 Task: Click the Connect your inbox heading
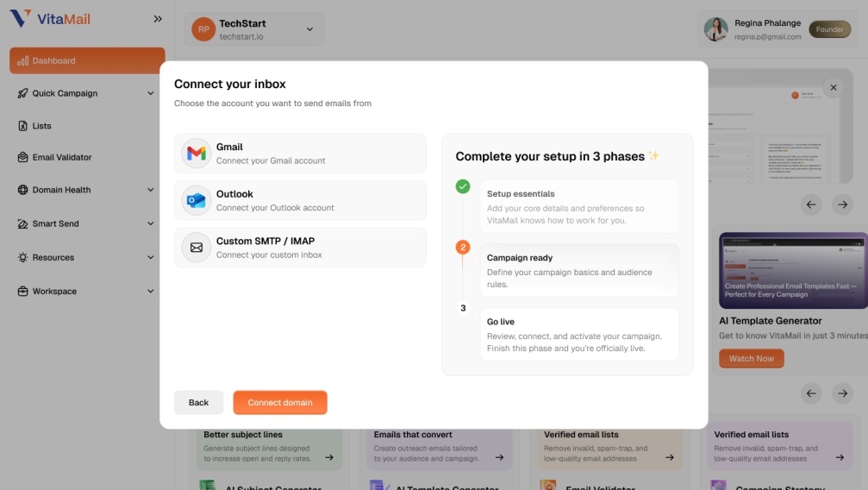pos(230,85)
